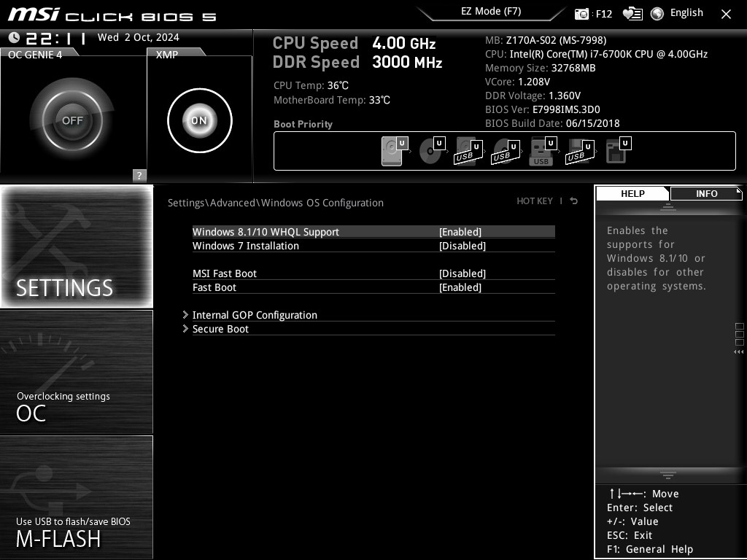Image resolution: width=747 pixels, height=560 pixels.
Task: Click the BIOS Build Date 06/15/2018 text
Action: (x=552, y=122)
